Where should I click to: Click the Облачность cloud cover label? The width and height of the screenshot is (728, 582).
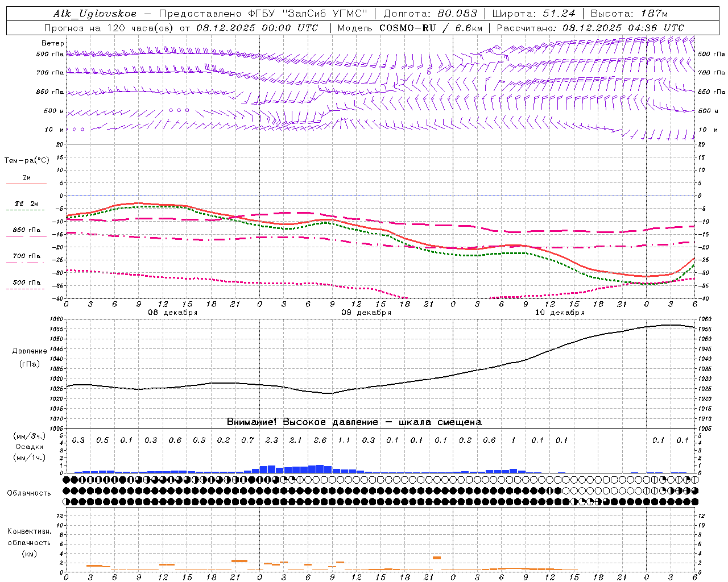coord(29,493)
